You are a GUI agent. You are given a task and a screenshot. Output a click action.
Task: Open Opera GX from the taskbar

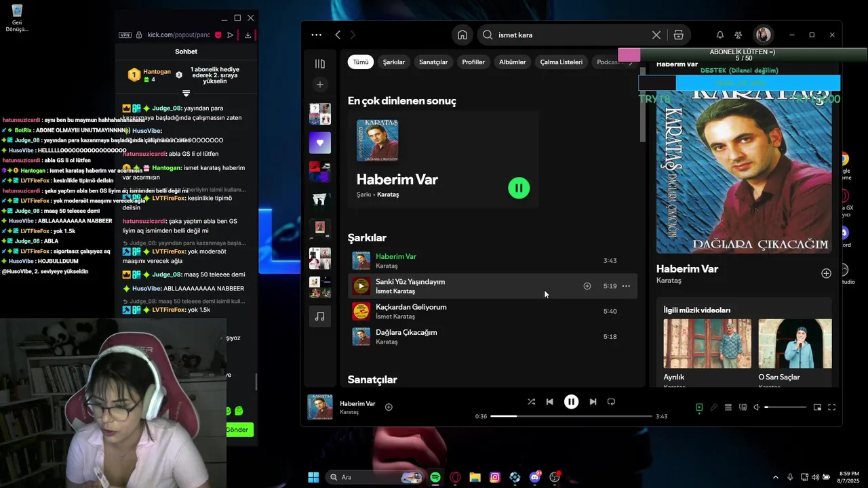pyautogui.click(x=455, y=477)
